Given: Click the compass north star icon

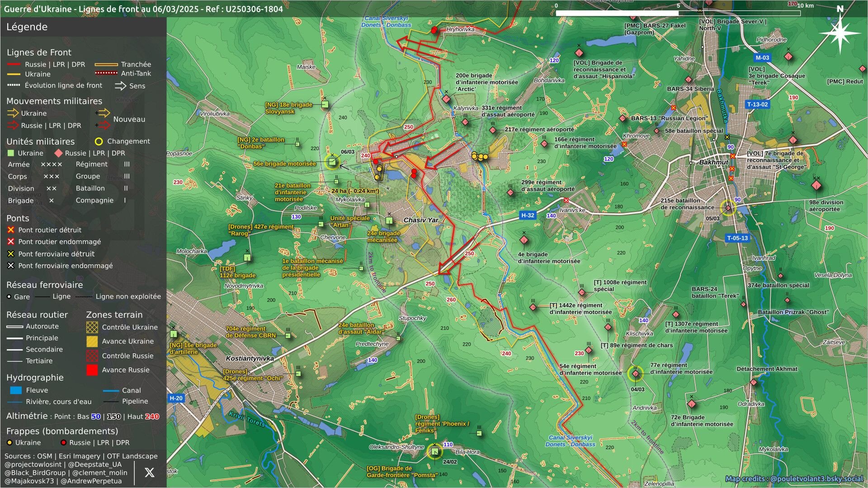Looking at the screenshot, I should click(x=840, y=33).
